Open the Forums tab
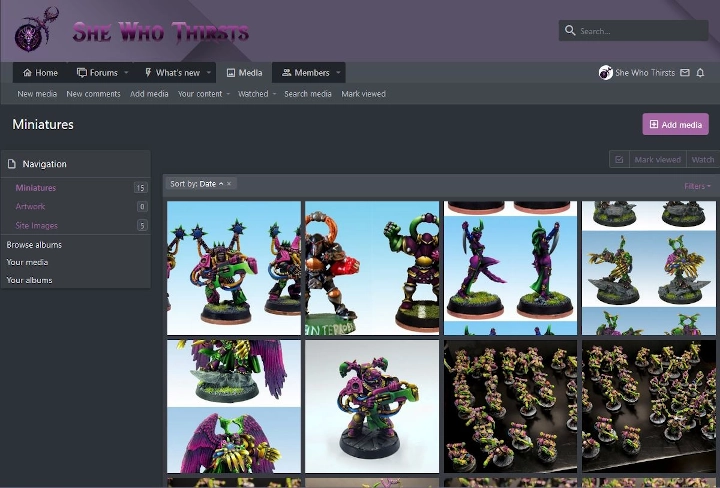The height and width of the screenshot is (488, 720). click(97, 73)
